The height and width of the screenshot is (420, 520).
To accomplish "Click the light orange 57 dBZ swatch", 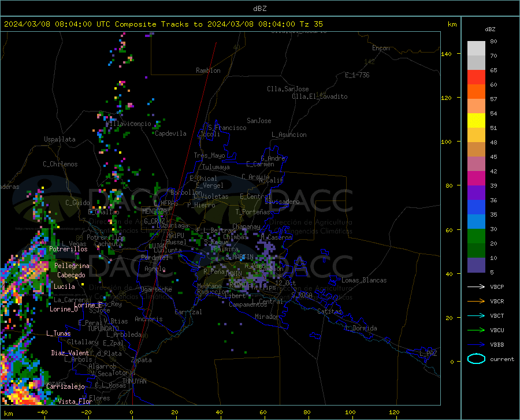I will click(x=476, y=106).
